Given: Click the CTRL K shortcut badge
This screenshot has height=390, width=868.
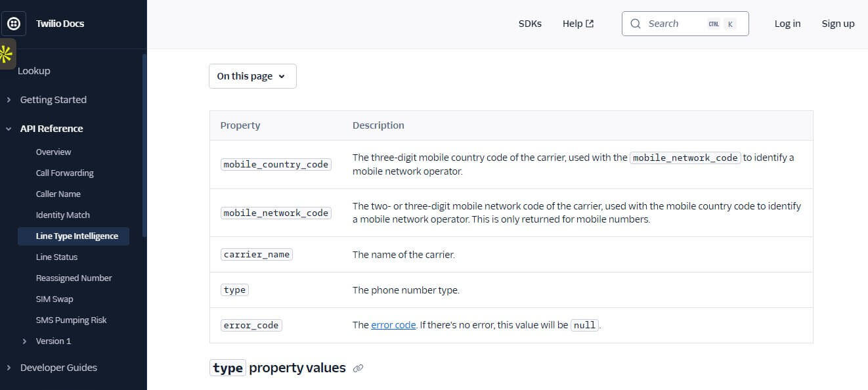Looking at the screenshot, I should coord(721,24).
